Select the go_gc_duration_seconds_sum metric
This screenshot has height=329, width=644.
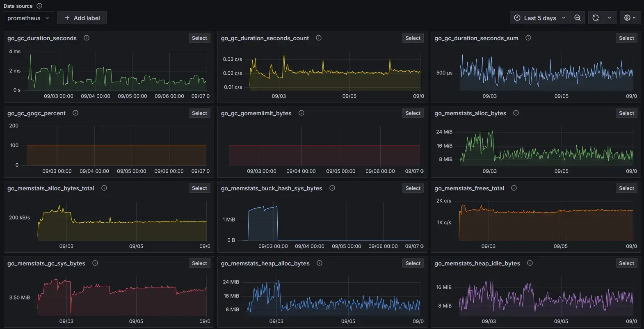pos(626,38)
